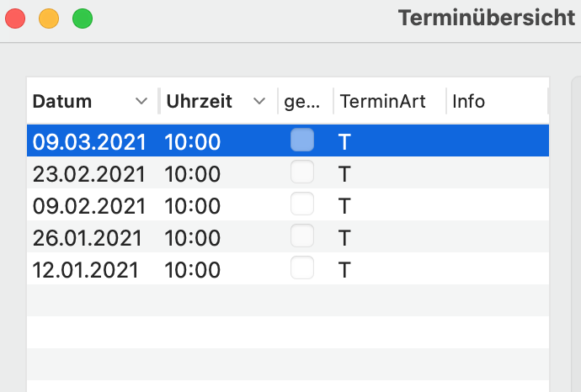Check the box in 23.02.2021 row
Screen dimensions: 581x392
(302, 172)
